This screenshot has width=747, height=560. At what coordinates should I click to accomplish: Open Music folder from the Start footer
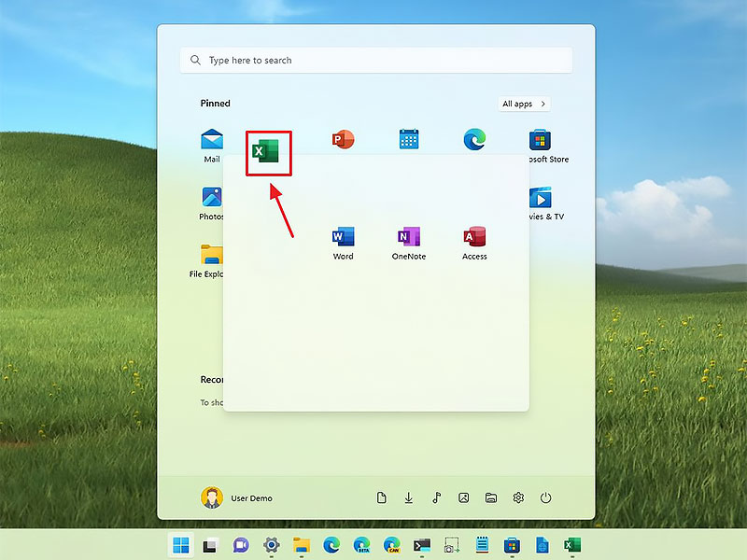436,497
